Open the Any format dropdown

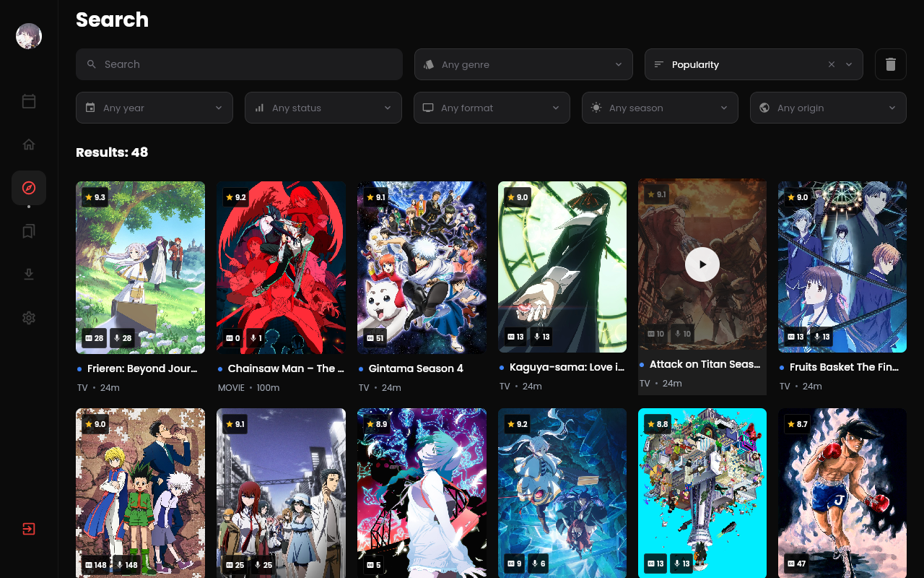[x=491, y=108]
